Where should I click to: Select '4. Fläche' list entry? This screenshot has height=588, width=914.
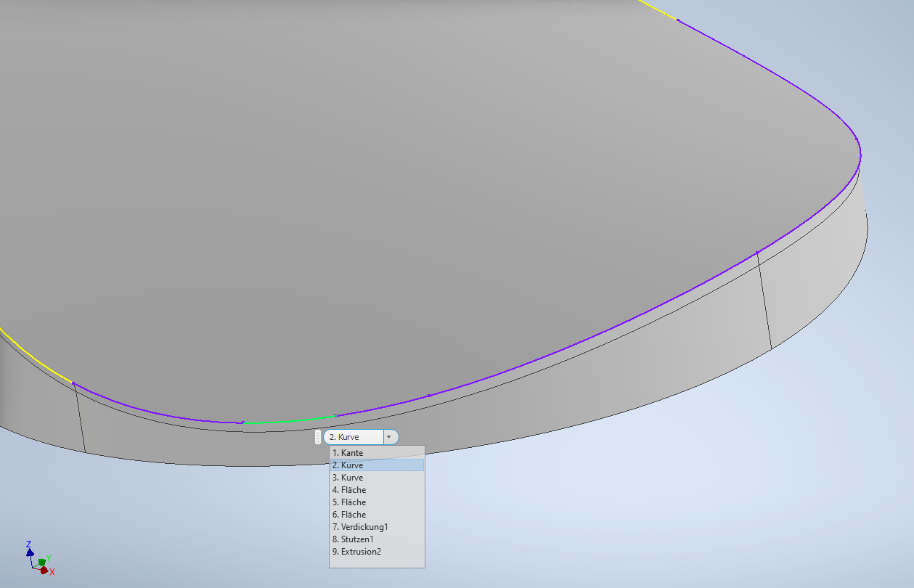376,490
